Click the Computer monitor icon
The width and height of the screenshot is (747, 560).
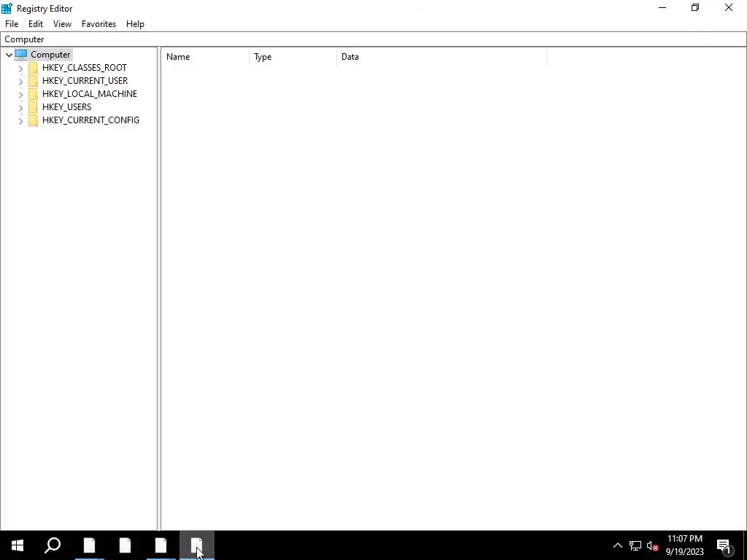(x=21, y=54)
